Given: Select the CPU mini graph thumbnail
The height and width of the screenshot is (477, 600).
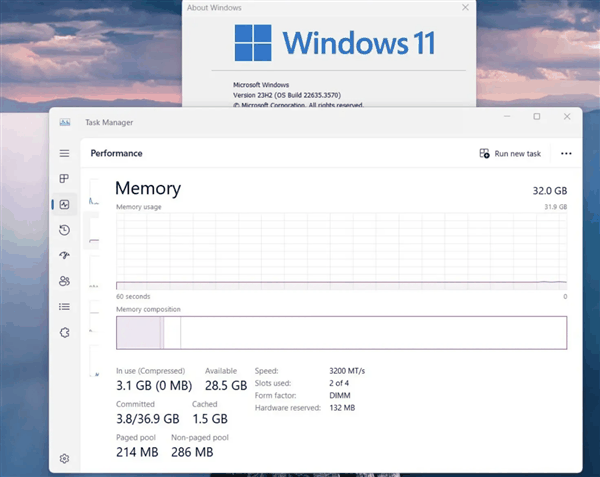Looking at the screenshot, I should pos(94,192).
